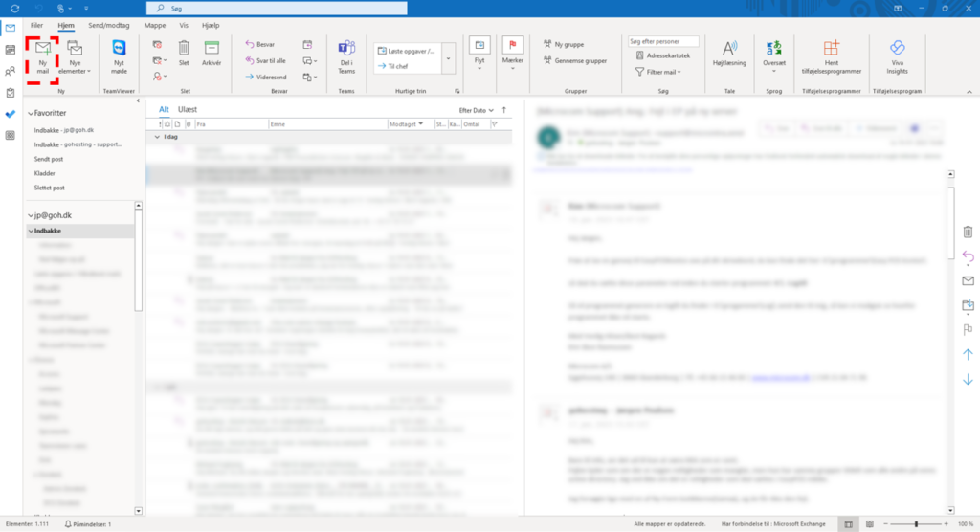Toggle sort direction arrow in message list
Image resolution: width=980 pixels, height=532 pixels.
tap(504, 110)
